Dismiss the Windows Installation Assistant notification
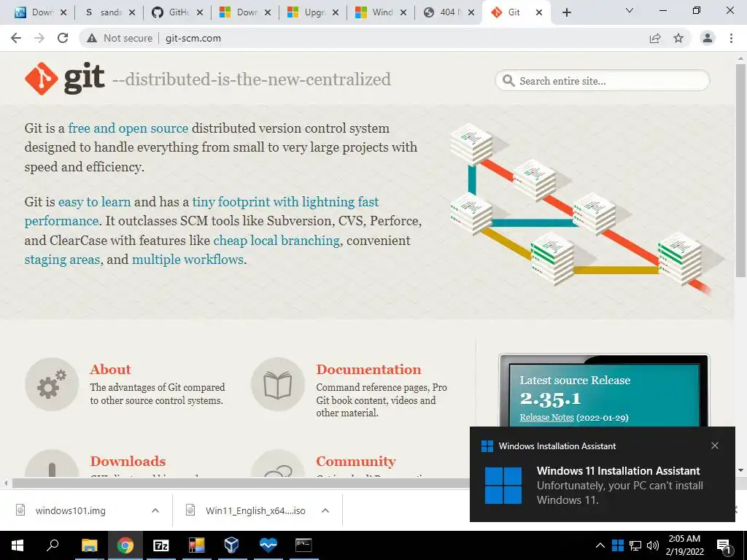The width and height of the screenshot is (747, 560). coord(715,446)
